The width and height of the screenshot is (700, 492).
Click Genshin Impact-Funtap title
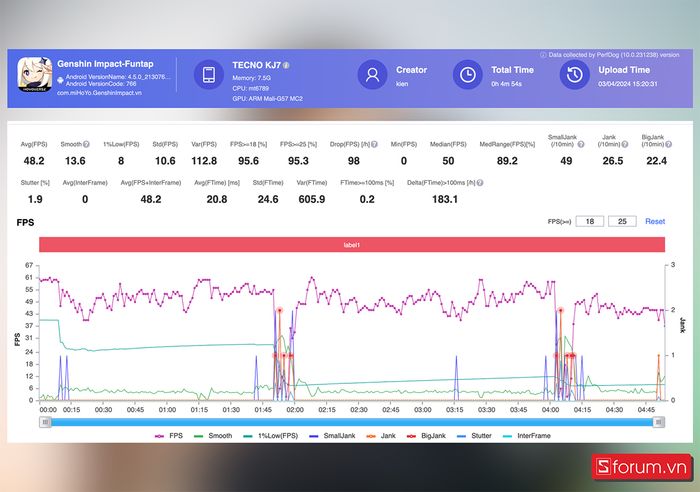(x=105, y=64)
